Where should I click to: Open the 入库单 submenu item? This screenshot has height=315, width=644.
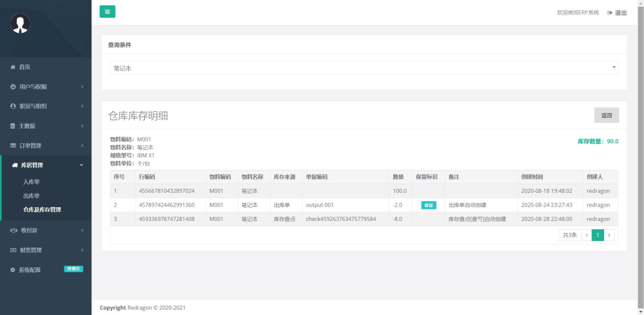click(31, 182)
